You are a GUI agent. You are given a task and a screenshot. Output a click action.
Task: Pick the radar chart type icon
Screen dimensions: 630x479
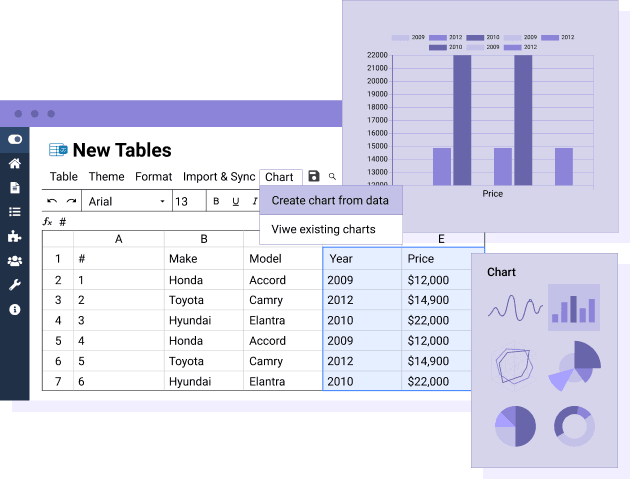[515, 367]
